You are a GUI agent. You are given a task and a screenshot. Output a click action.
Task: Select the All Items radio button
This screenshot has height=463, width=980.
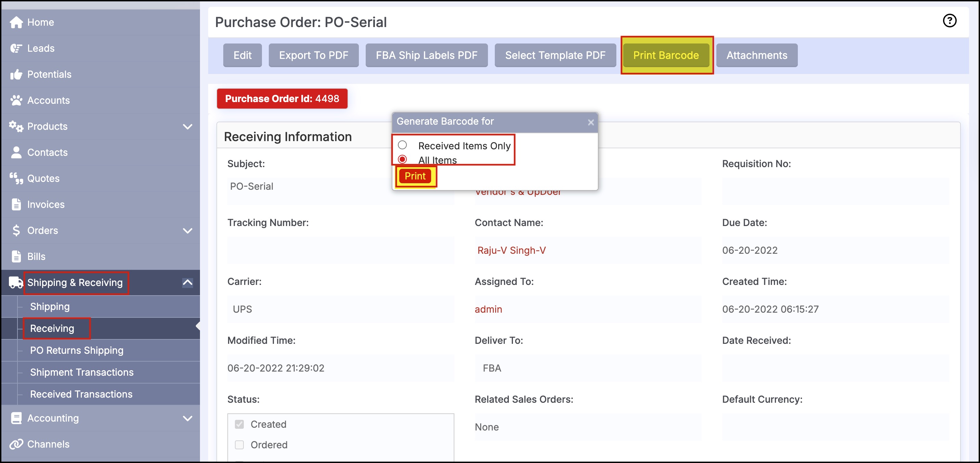coord(402,159)
